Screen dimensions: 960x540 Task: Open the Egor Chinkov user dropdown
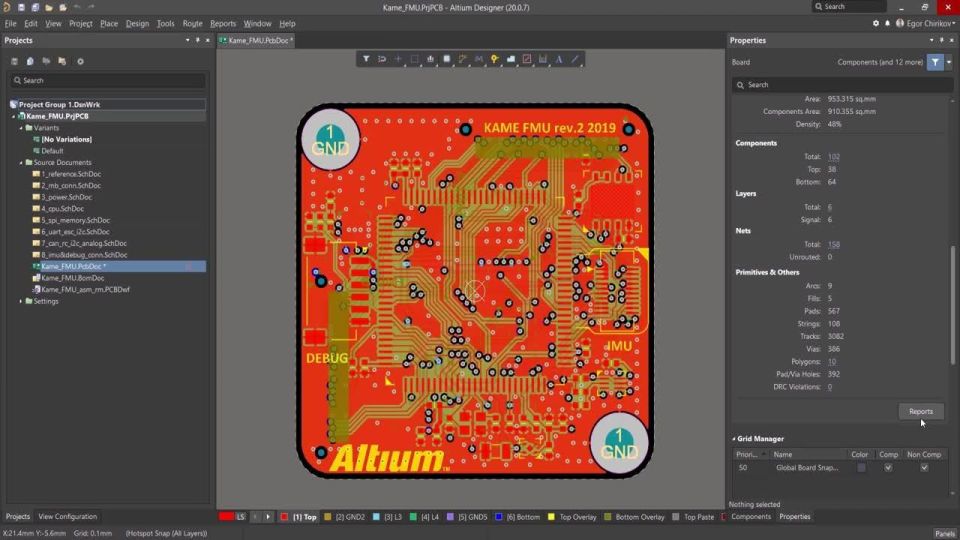coord(925,23)
